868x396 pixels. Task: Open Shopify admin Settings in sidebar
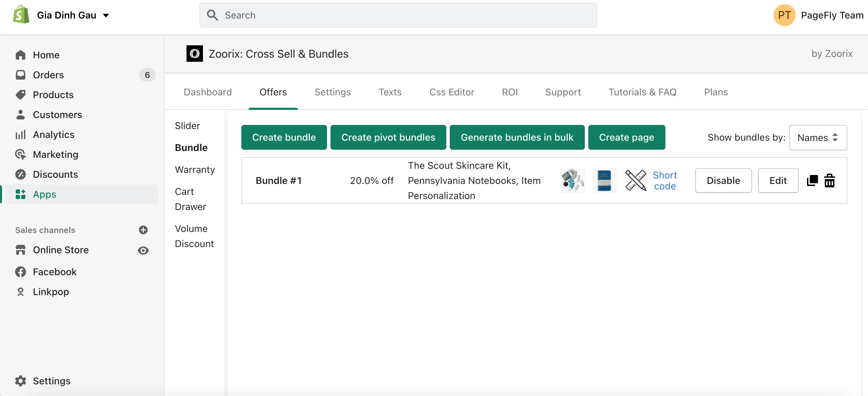pos(51,381)
